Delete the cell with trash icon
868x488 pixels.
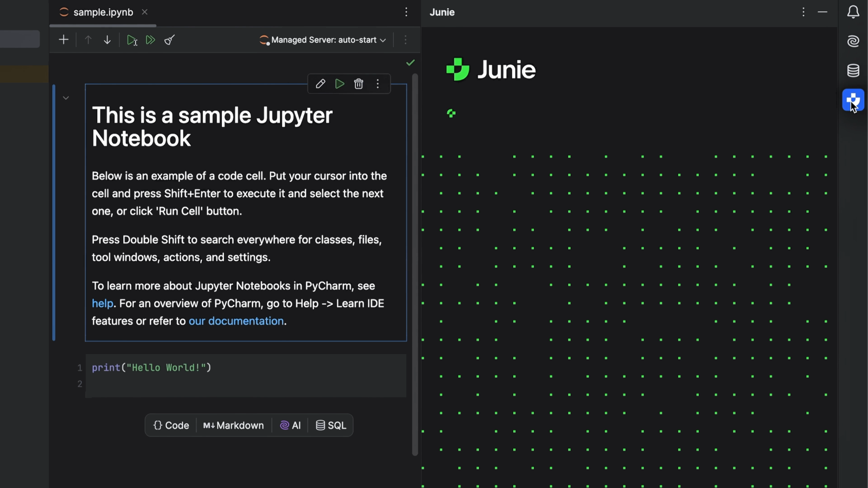point(359,84)
